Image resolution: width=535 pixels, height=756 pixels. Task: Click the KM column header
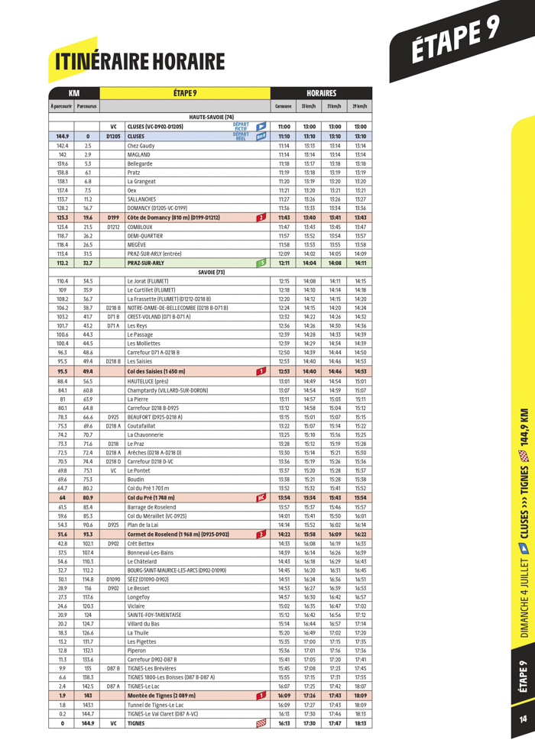(74, 92)
